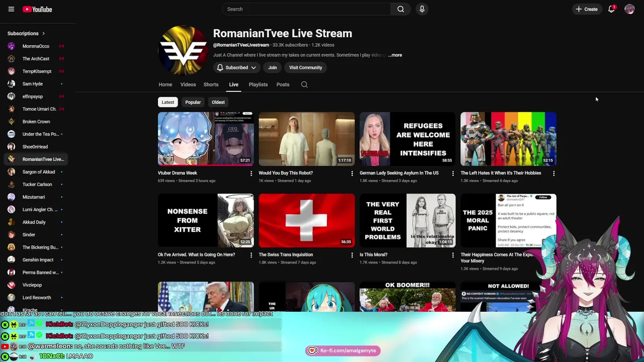Play Refugees Are Welcome Here thumbnail

coord(408,139)
